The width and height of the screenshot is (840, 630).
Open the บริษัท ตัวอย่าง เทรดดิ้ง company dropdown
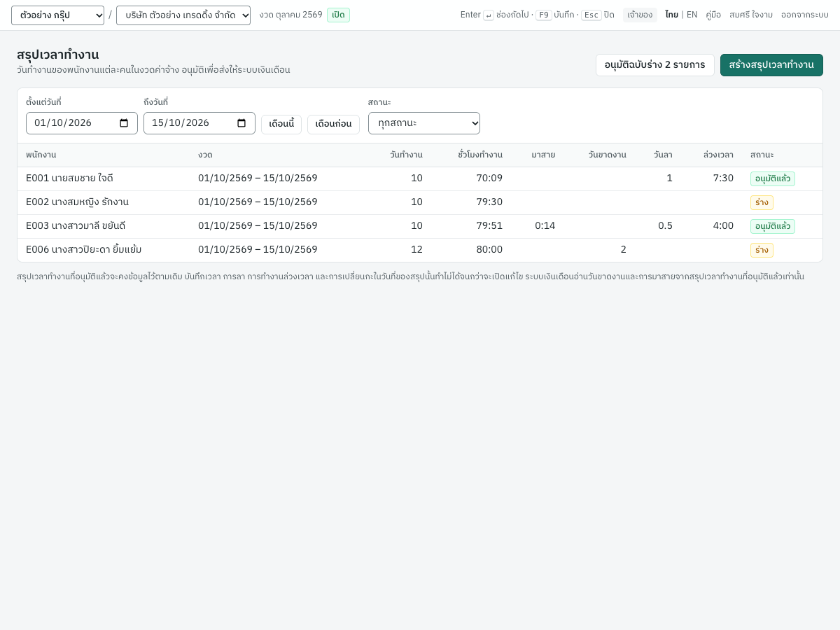pyautogui.click(x=183, y=15)
